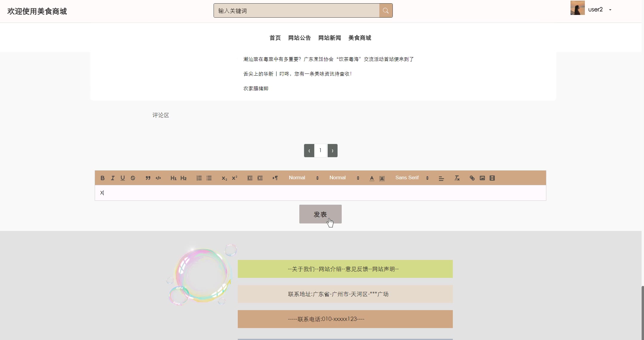Click the strikethrough icon
Image resolution: width=644 pixels, height=340 pixels.
(133, 178)
